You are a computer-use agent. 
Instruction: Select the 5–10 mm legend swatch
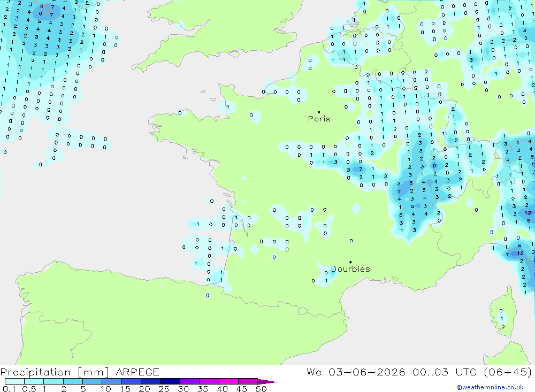pos(92,381)
